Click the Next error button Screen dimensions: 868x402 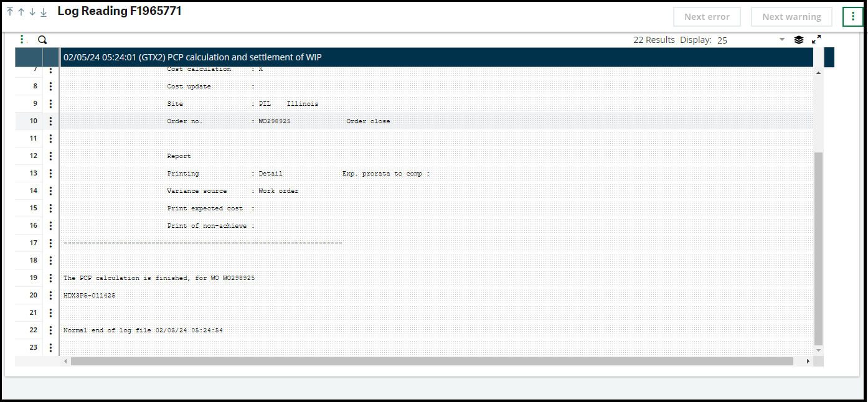pyautogui.click(x=707, y=17)
